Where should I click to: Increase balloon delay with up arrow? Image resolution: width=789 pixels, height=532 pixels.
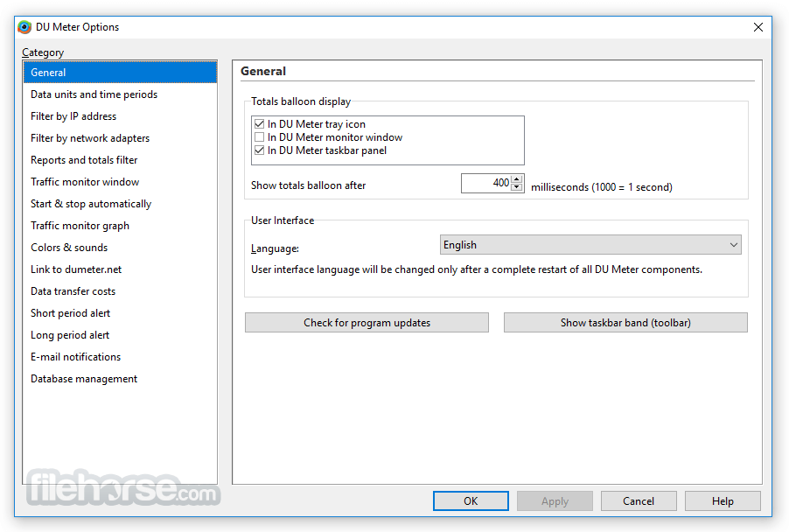[517, 179]
